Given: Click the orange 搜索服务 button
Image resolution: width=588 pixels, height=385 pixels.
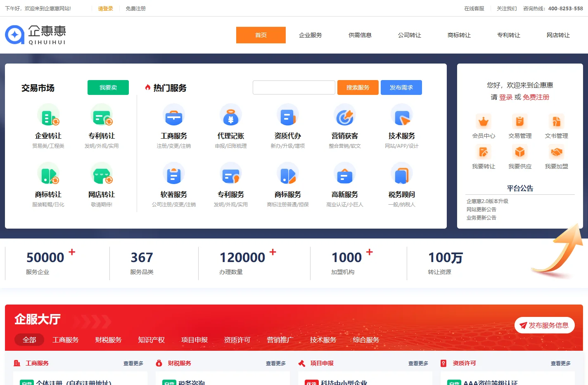Looking at the screenshot, I should click(x=358, y=87).
